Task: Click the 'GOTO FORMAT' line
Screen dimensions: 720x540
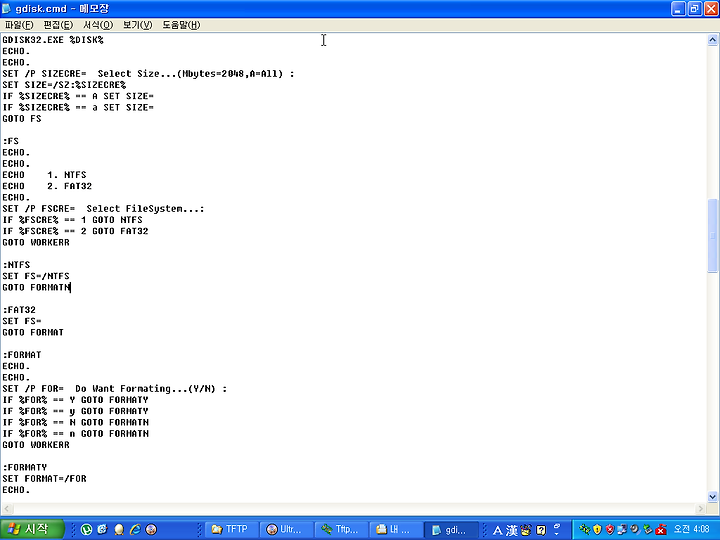Action: [33, 332]
